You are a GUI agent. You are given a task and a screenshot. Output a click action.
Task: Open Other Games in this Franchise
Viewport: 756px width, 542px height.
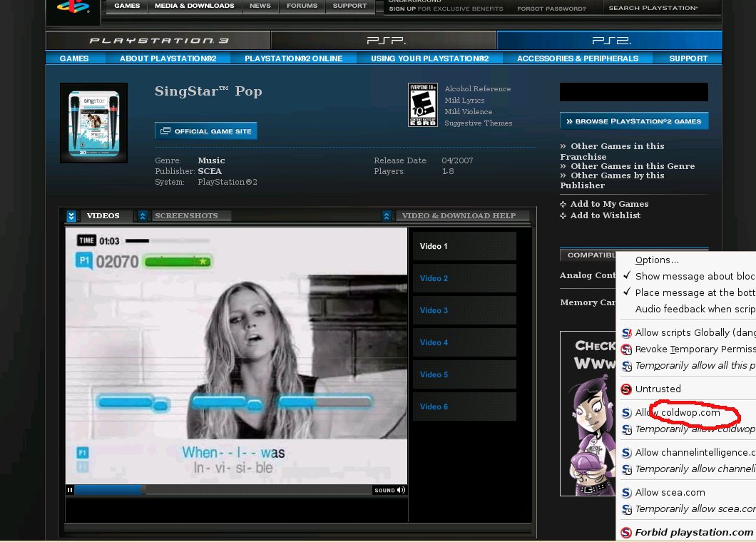(x=613, y=151)
